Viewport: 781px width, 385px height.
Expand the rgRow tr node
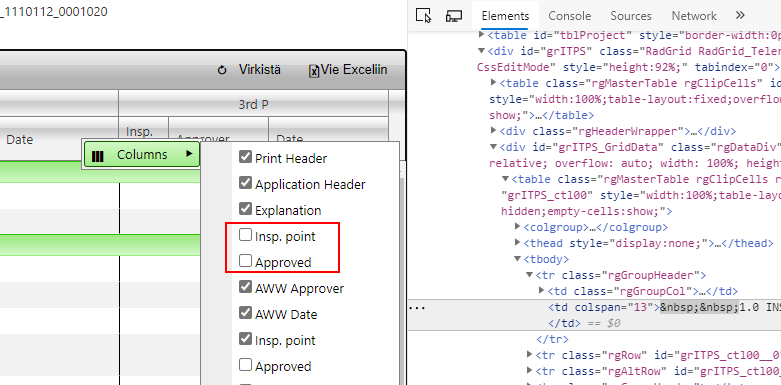click(530, 355)
